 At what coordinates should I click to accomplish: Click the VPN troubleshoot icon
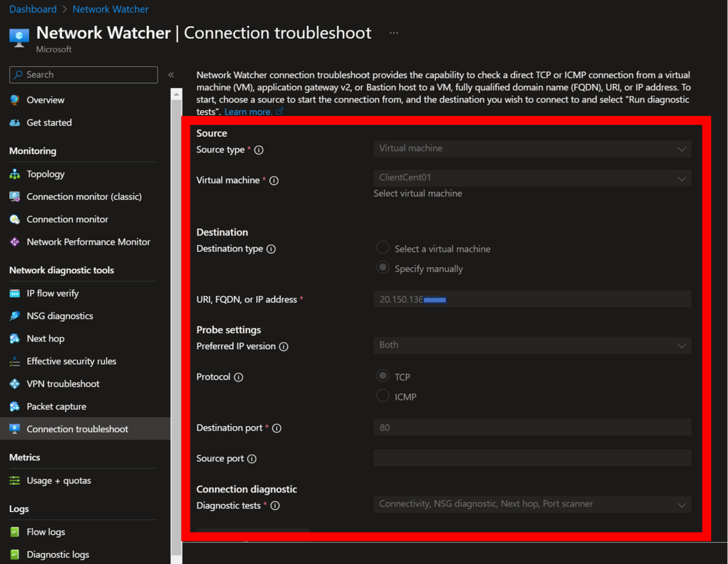[15, 384]
